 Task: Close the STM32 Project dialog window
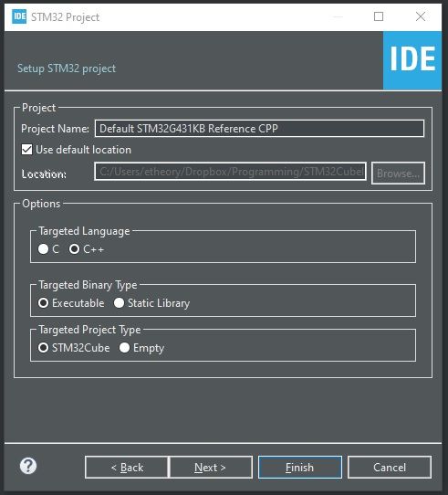pos(421,16)
